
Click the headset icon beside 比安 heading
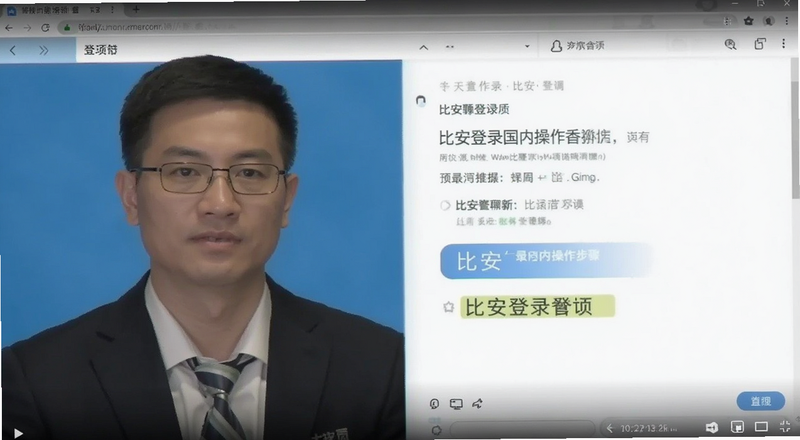pos(420,101)
